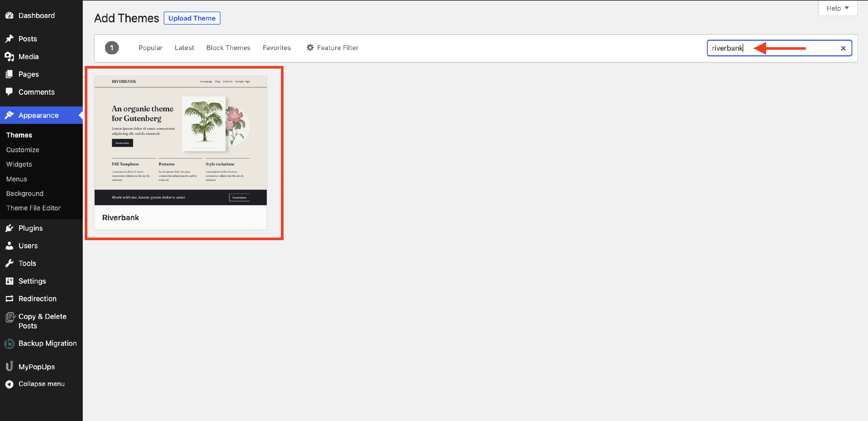This screenshot has height=421, width=868.
Task: Click the Comments speech bubble icon
Action: point(10,92)
